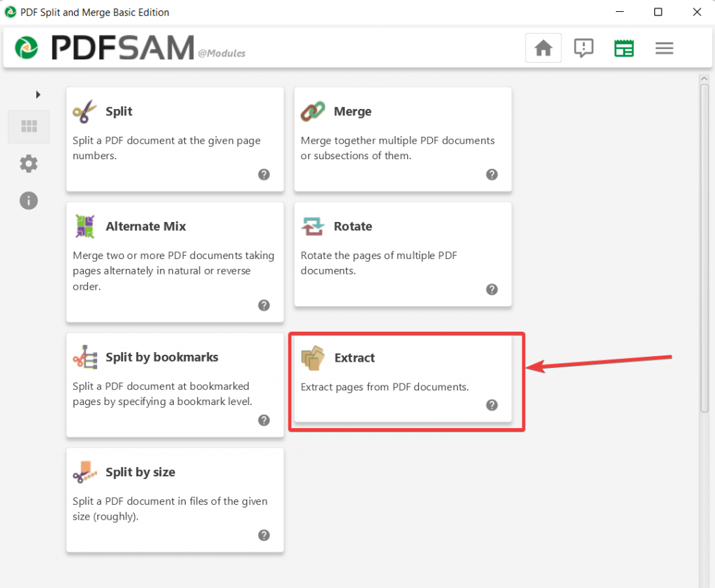Click the Split by bookmarks icon
This screenshot has height=588, width=715.
84,357
